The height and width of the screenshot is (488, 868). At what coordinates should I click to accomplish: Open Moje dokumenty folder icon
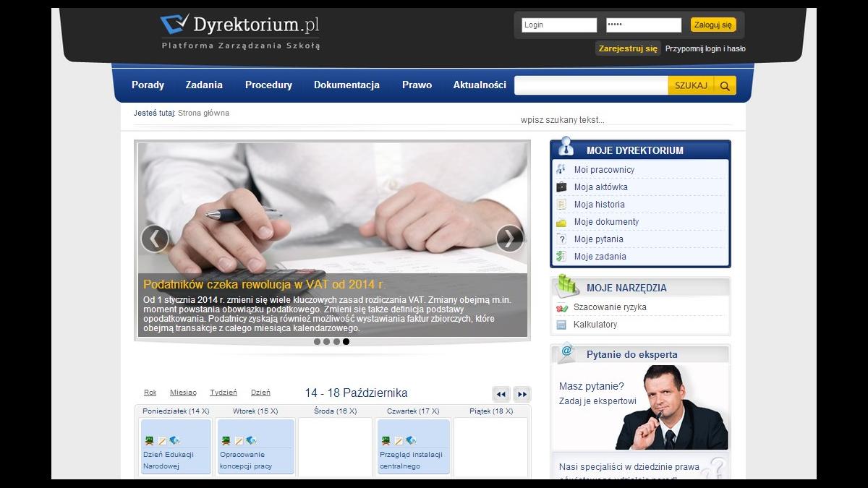pyautogui.click(x=561, y=222)
